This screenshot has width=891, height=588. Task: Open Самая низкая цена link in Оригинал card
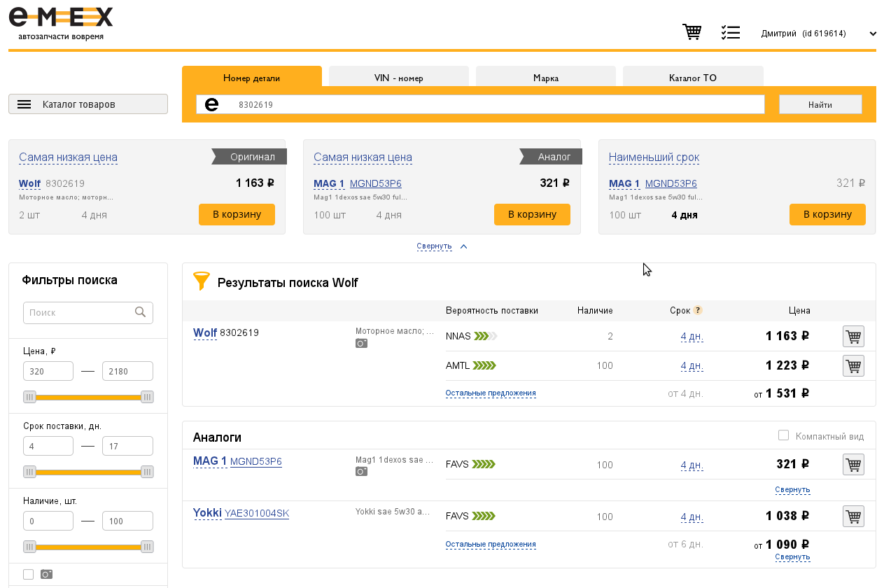68,157
